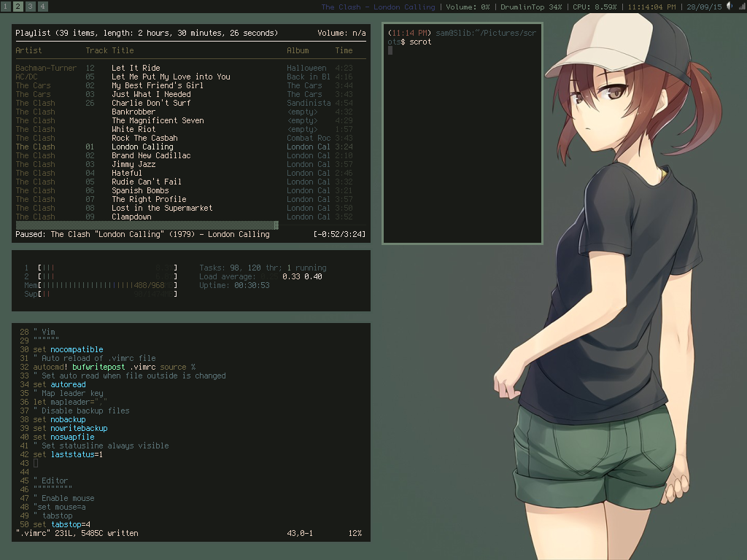This screenshot has width=747, height=560.
Task: Select "Rock The Casbah" track row
Action: click(x=144, y=138)
